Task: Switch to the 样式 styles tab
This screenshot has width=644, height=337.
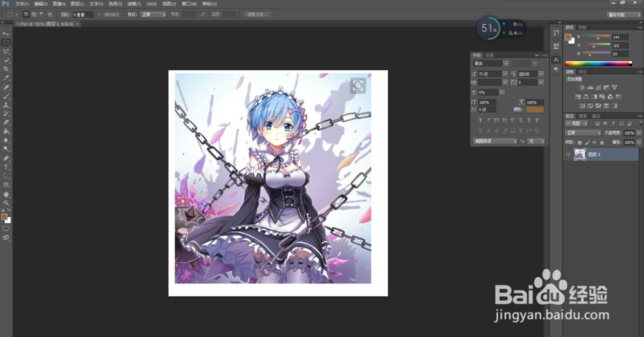Action: coord(582,72)
